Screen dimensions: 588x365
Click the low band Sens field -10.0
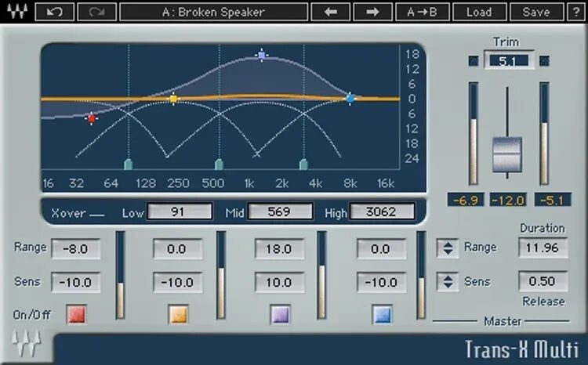click(x=76, y=282)
